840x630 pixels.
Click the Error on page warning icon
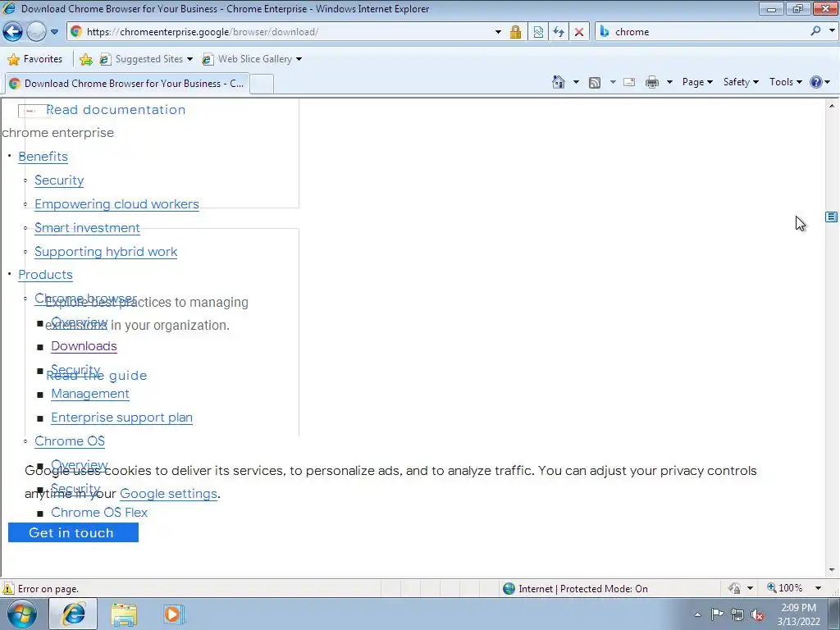[x=8, y=589]
